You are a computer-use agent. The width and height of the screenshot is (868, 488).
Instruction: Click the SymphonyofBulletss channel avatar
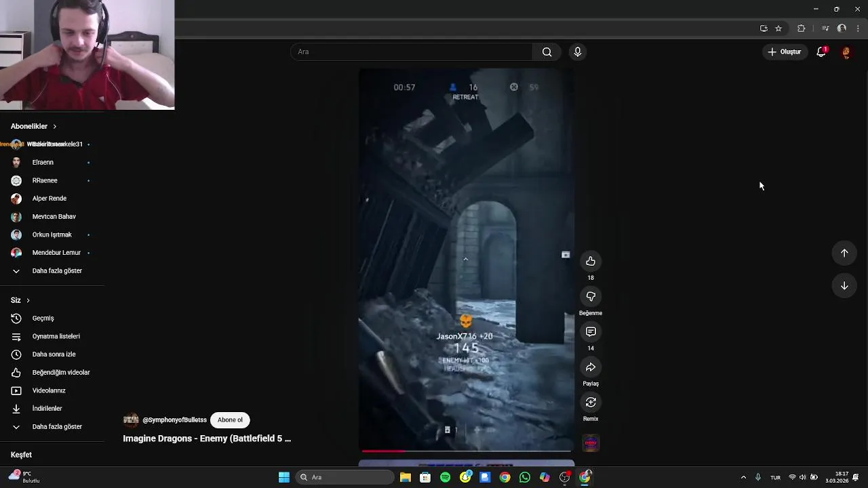pos(131,420)
